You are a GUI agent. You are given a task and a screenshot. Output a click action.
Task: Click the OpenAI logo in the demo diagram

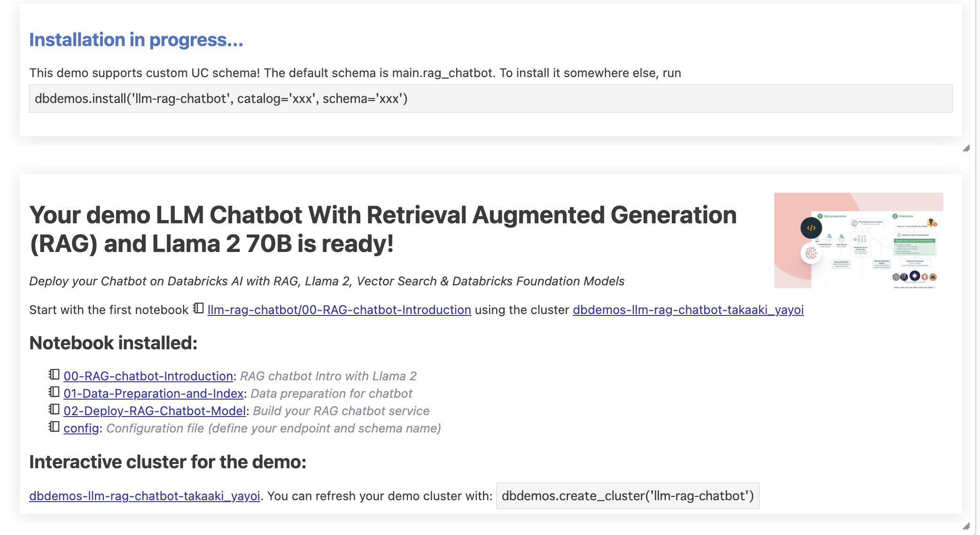click(x=895, y=277)
